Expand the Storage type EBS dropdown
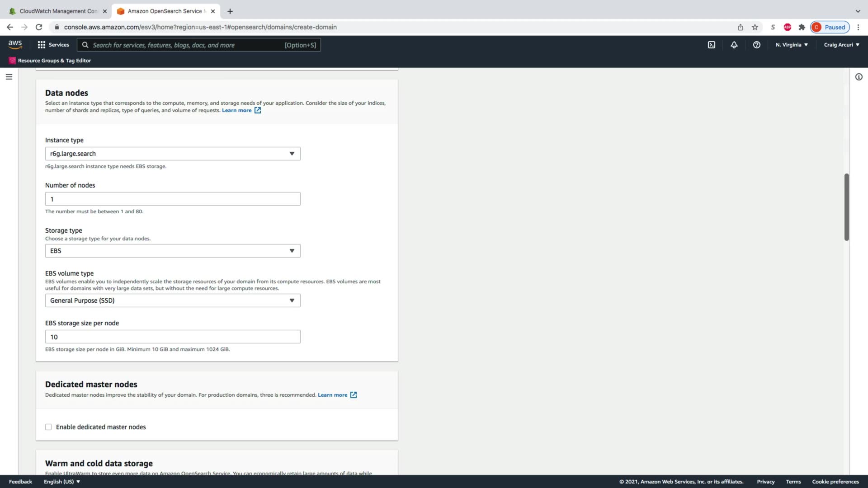The width and height of the screenshot is (868, 488). tap(172, 251)
